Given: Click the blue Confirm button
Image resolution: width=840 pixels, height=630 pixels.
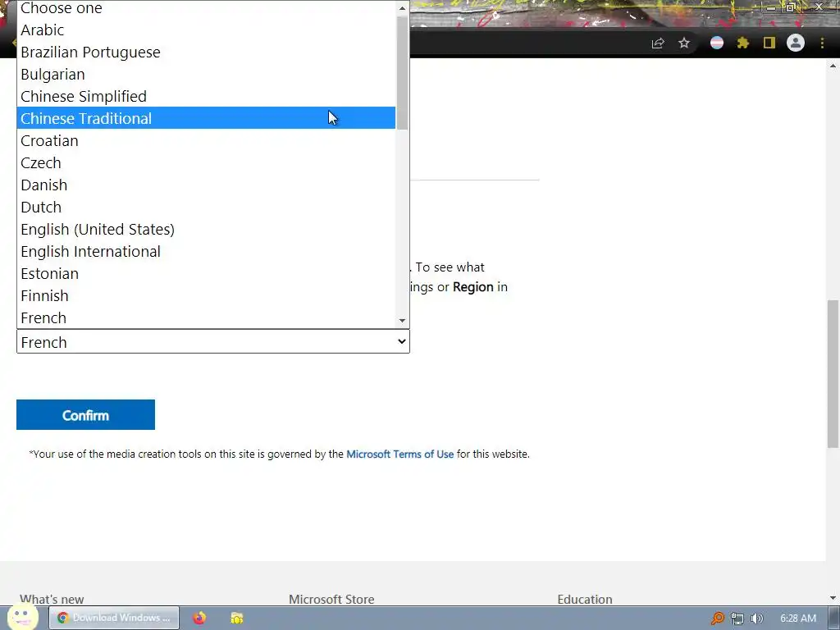Looking at the screenshot, I should pyautogui.click(x=85, y=414).
